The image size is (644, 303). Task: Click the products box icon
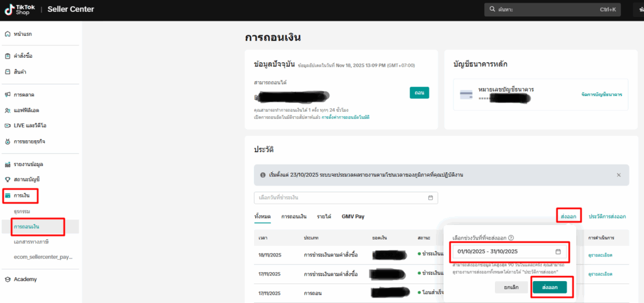click(x=8, y=72)
